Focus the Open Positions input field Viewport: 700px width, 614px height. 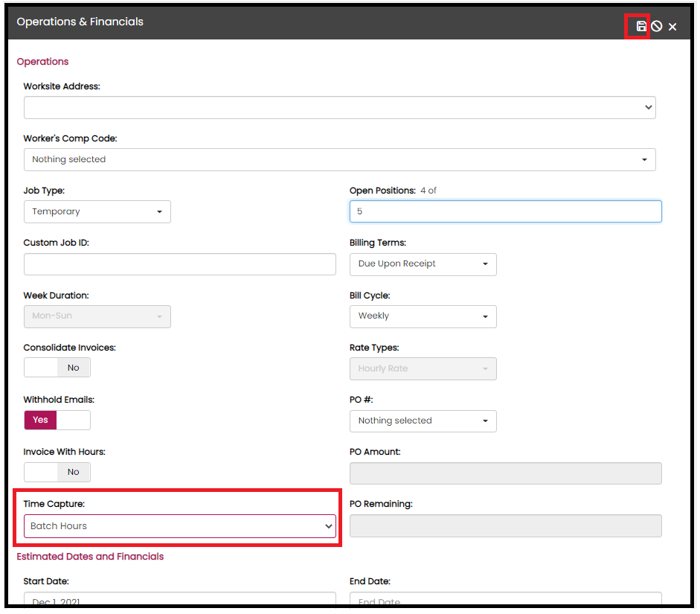[x=505, y=211]
